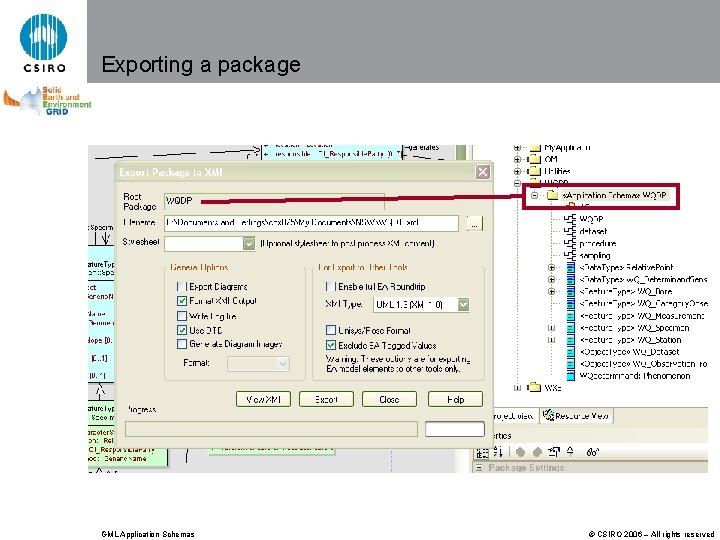Click the Root Package field showing WQDP
The width and height of the screenshot is (720, 540).
274,201
